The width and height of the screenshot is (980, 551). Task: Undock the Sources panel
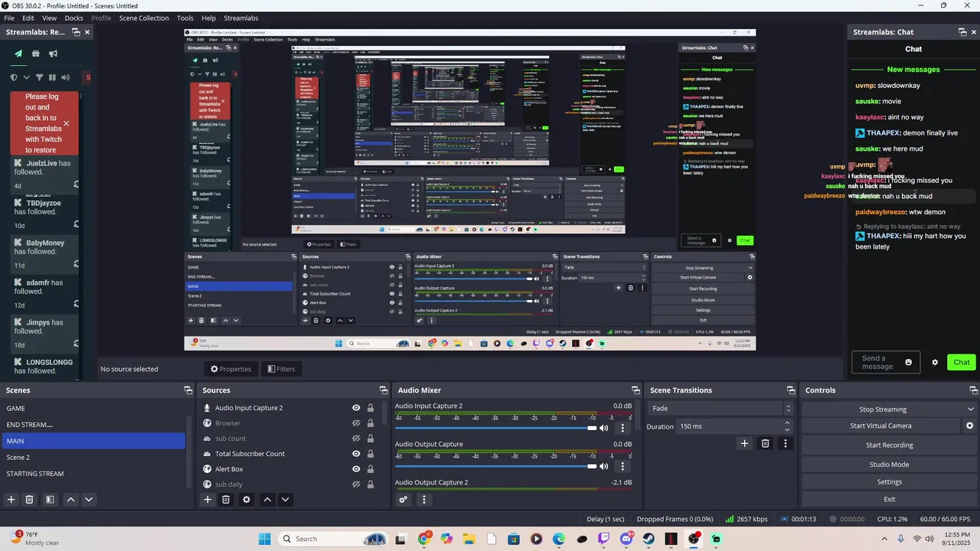coord(384,390)
